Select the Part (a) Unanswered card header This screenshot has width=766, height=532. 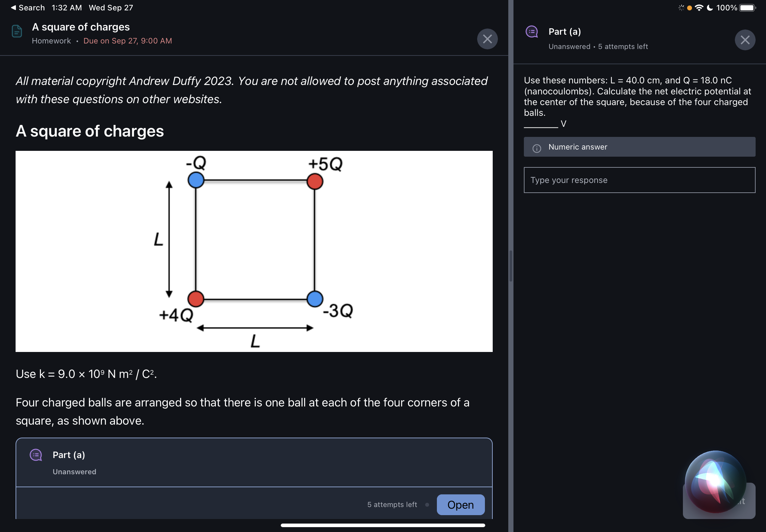click(x=254, y=462)
